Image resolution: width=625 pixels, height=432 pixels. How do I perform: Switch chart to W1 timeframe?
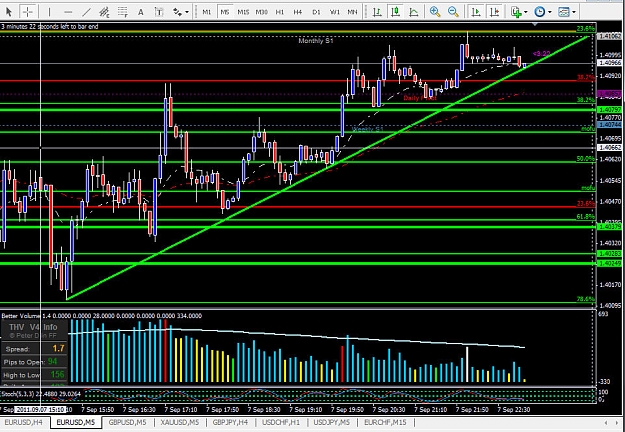point(335,12)
